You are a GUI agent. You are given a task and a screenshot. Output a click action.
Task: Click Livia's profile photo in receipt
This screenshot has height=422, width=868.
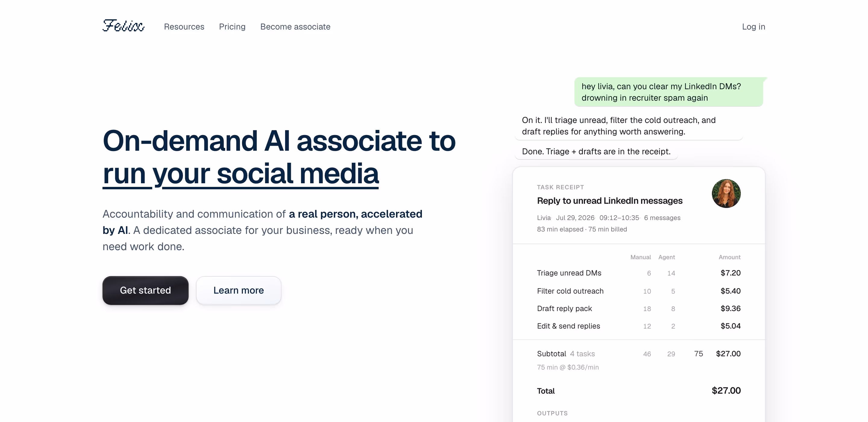click(x=726, y=194)
